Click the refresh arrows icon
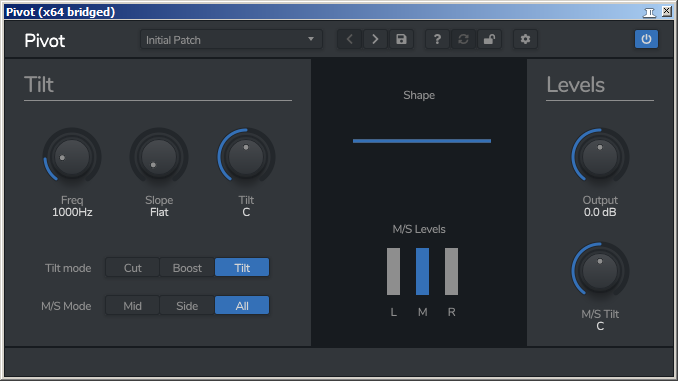678x381 pixels. [463, 39]
